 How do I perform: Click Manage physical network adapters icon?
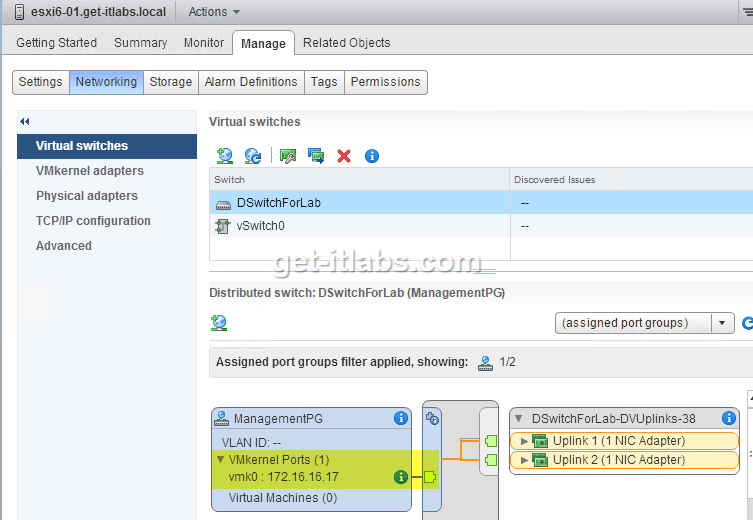[288, 156]
